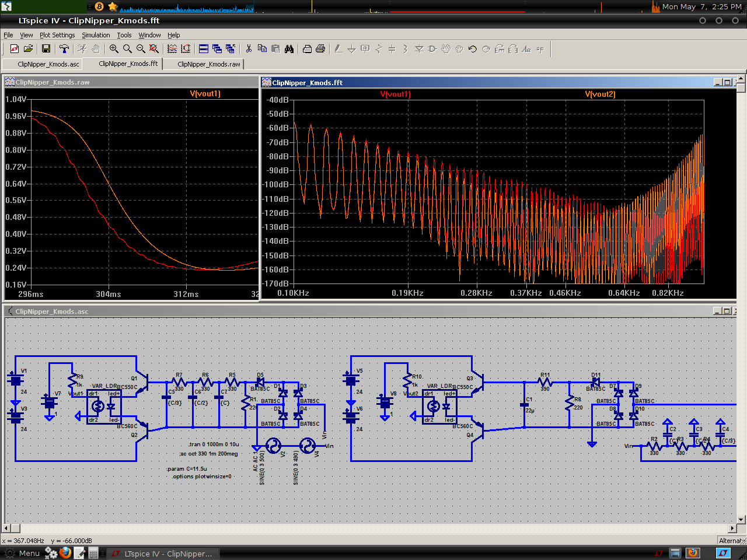Click the Open file folder icon

(x=28, y=49)
